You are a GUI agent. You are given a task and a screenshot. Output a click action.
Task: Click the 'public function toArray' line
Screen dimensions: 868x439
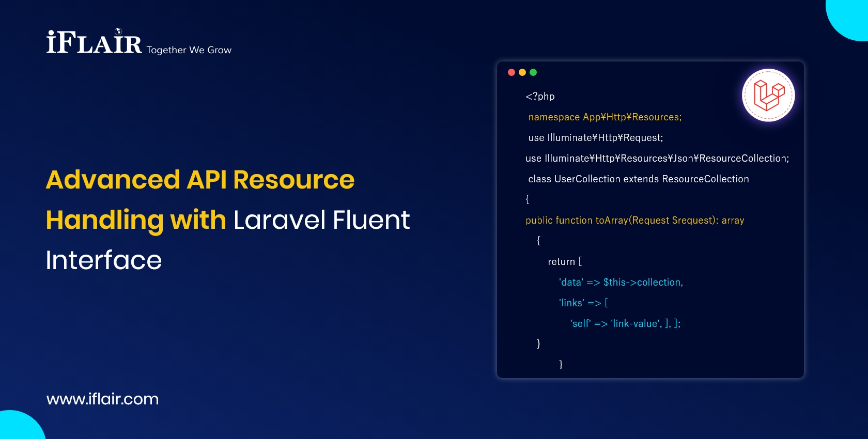click(x=635, y=221)
